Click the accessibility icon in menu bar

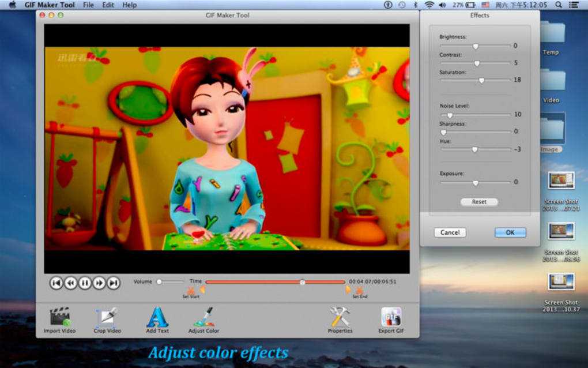388,5
